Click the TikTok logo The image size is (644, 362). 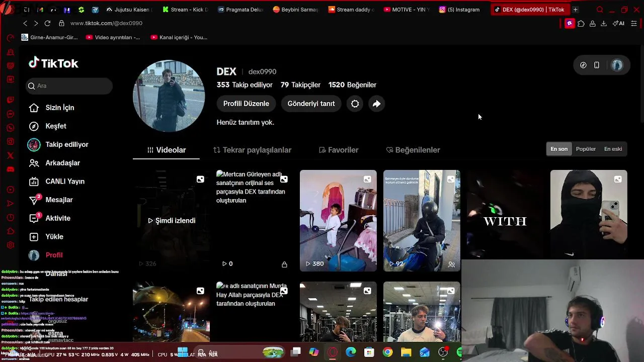pos(53,63)
